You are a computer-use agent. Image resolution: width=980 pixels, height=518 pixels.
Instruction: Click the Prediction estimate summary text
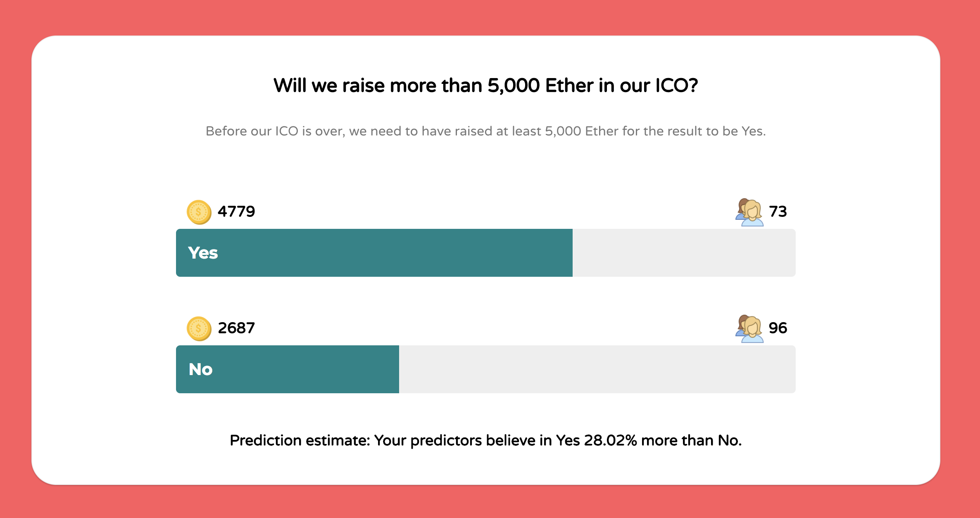(x=485, y=440)
